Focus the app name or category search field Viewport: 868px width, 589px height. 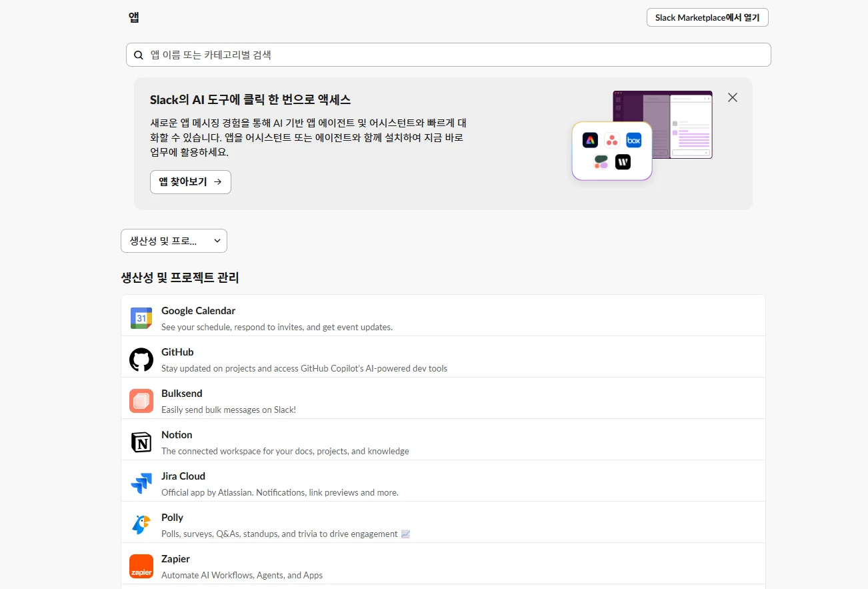pos(449,55)
